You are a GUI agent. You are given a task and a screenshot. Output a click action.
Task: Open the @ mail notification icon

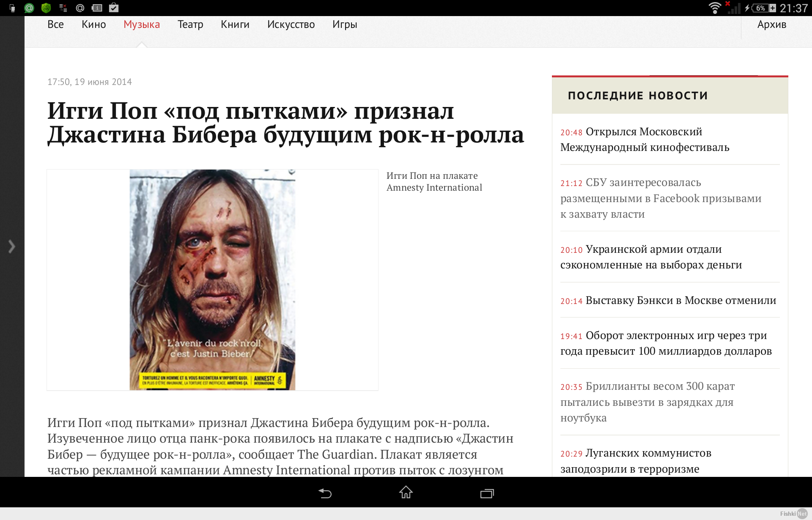click(x=80, y=8)
